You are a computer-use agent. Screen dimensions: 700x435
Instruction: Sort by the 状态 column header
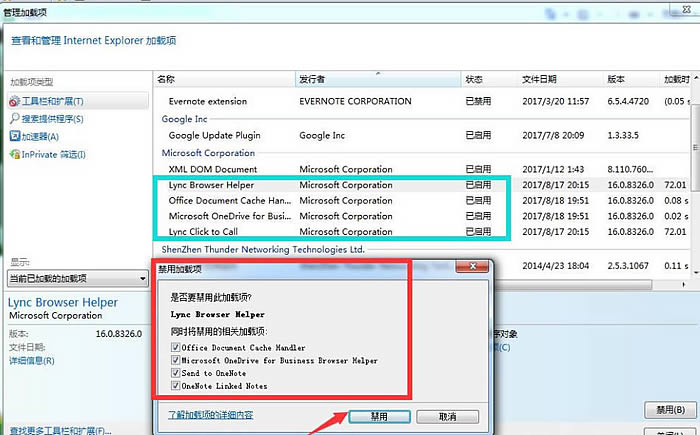tap(489, 79)
